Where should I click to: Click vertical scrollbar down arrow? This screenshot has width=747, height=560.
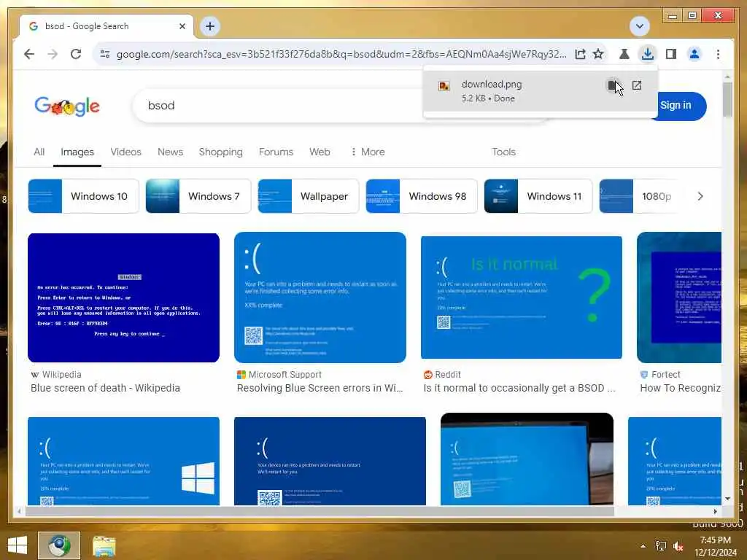pyautogui.click(x=727, y=499)
